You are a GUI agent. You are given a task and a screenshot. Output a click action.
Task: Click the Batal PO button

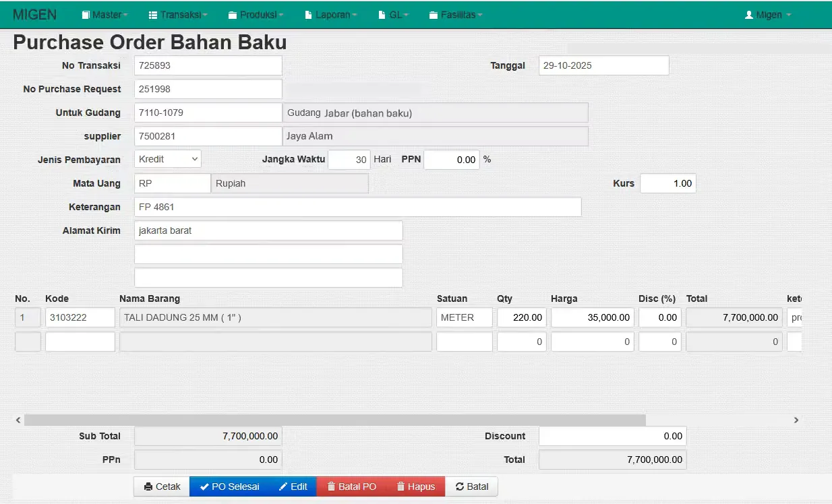[351, 486]
